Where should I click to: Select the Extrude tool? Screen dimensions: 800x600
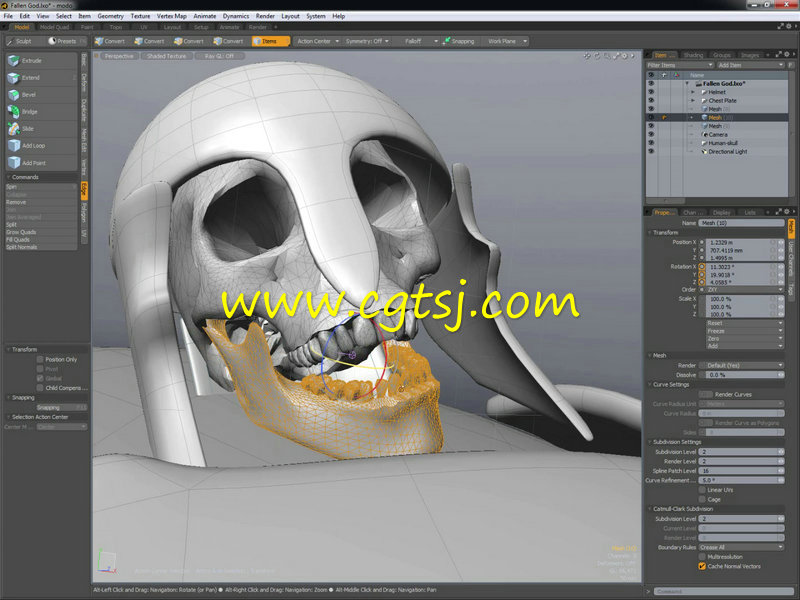pyautogui.click(x=41, y=61)
